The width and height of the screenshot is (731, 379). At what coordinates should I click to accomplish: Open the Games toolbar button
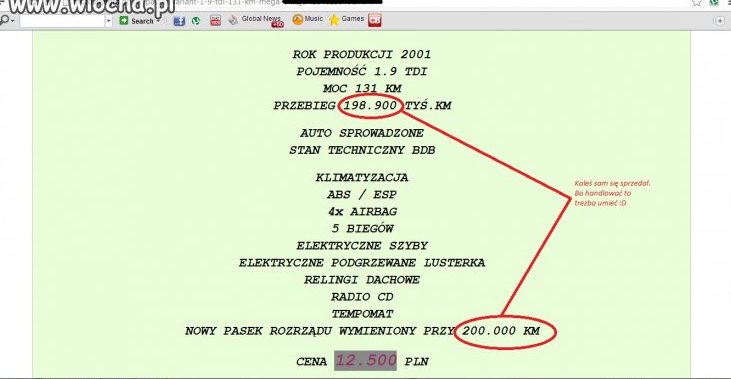coord(346,19)
